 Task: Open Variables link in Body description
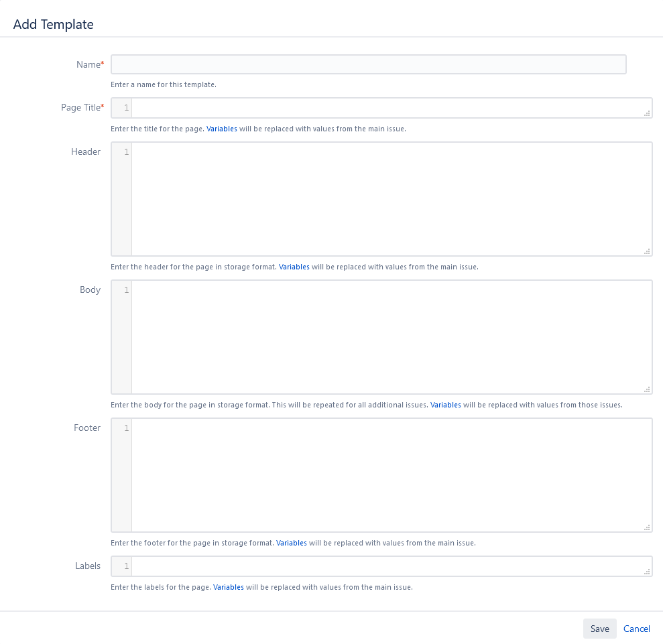point(445,405)
